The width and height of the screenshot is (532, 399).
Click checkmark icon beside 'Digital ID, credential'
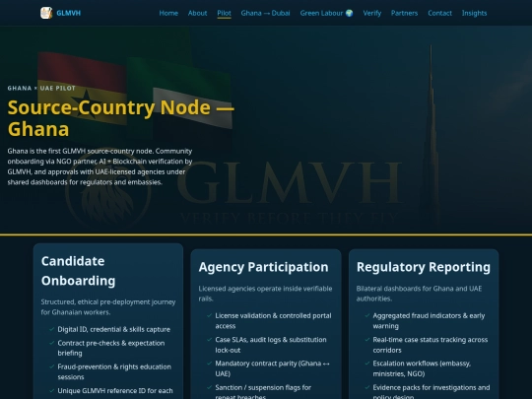point(51,329)
